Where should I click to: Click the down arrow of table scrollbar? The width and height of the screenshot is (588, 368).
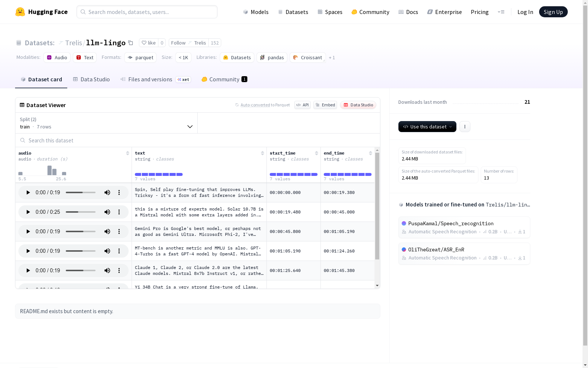tap(377, 286)
